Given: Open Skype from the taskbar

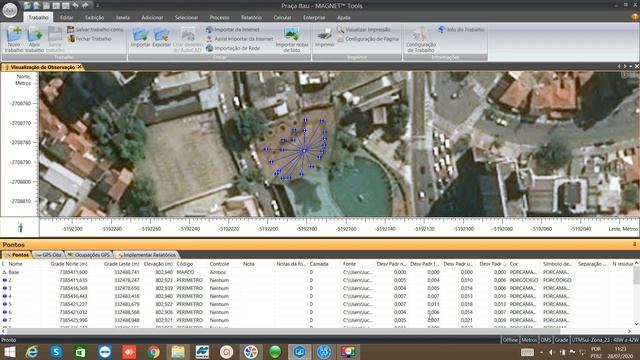Looking at the screenshot, I should (x=56, y=352).
